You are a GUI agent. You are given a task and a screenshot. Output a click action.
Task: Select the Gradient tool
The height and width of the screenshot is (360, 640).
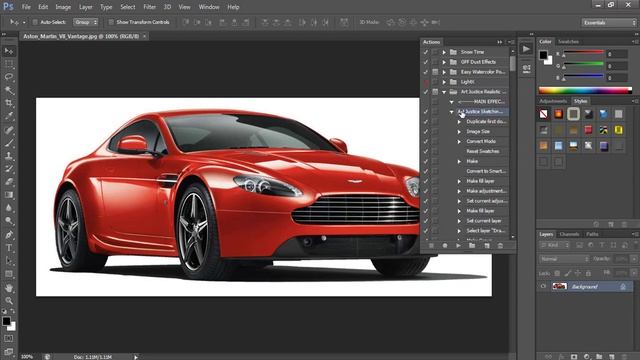tap(9, 195)
